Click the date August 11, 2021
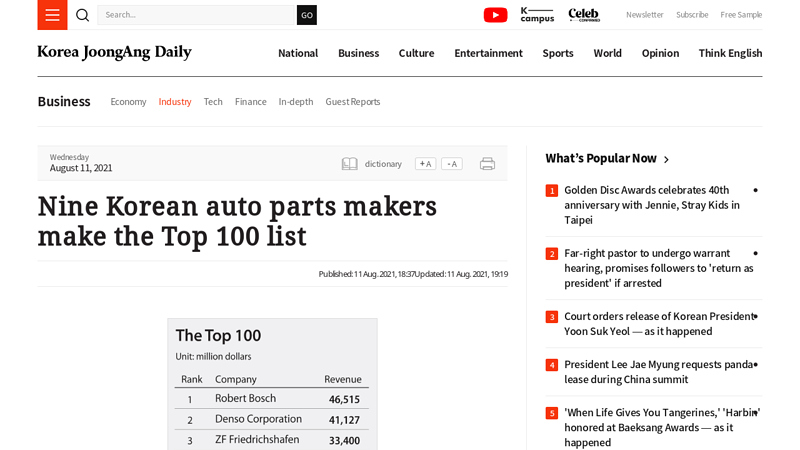This screenshot has height=450, width=800. pos(81,168)
